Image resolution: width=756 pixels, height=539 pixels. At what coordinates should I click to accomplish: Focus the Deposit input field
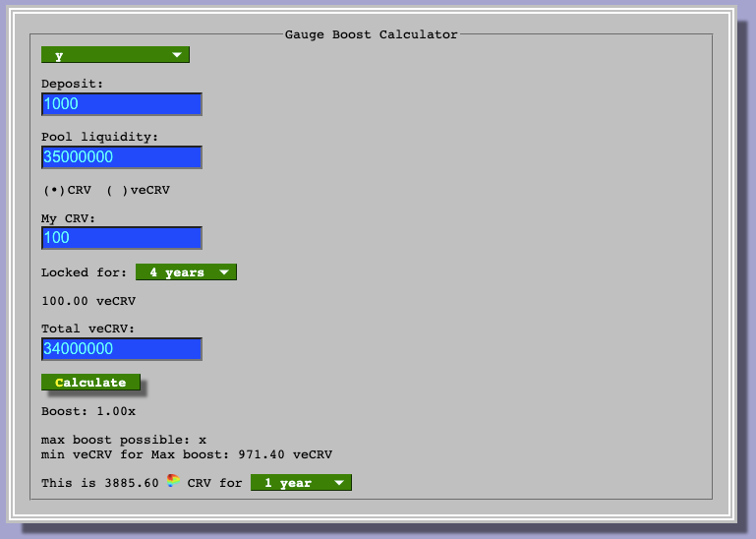click(122, 104)
